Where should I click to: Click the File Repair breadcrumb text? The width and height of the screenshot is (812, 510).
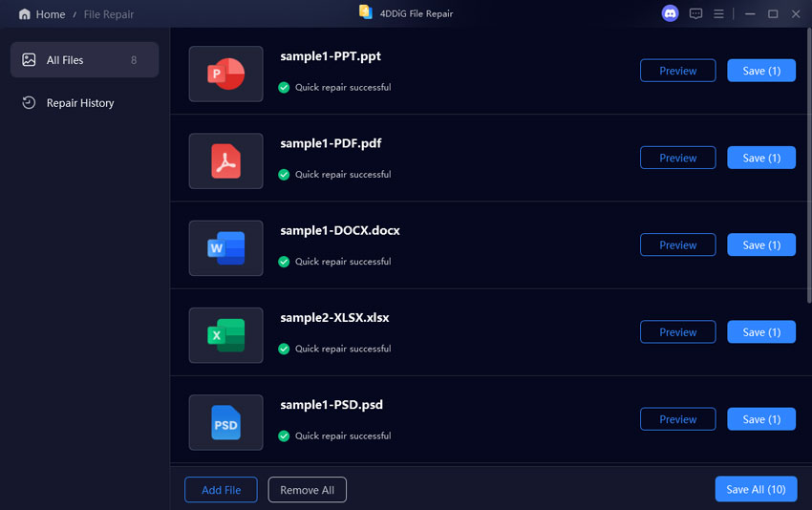click(109, 14)
